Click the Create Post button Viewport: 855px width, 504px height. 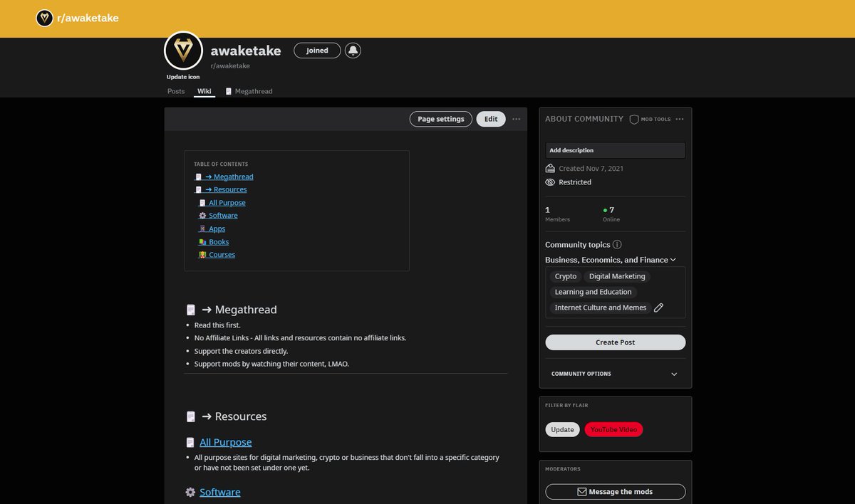pyautogui.click(x=616, y=342)
